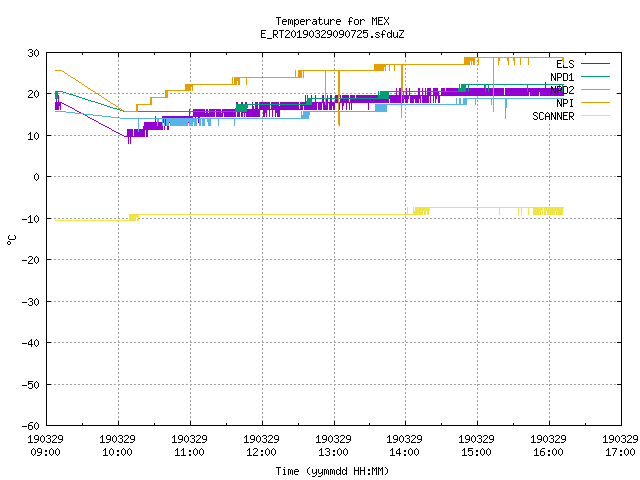Click the chart title 'Temperature for MEX'
640x480 pixels.
click(x=332, y=21)
